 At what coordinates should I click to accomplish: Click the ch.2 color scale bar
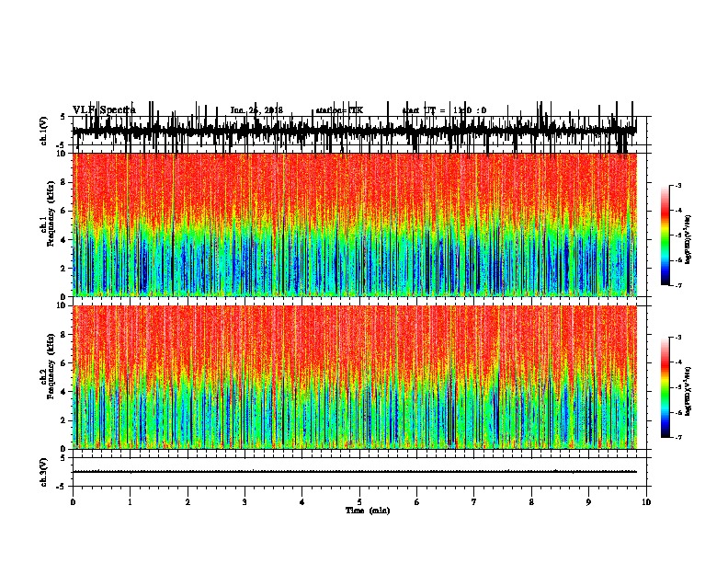665,387
